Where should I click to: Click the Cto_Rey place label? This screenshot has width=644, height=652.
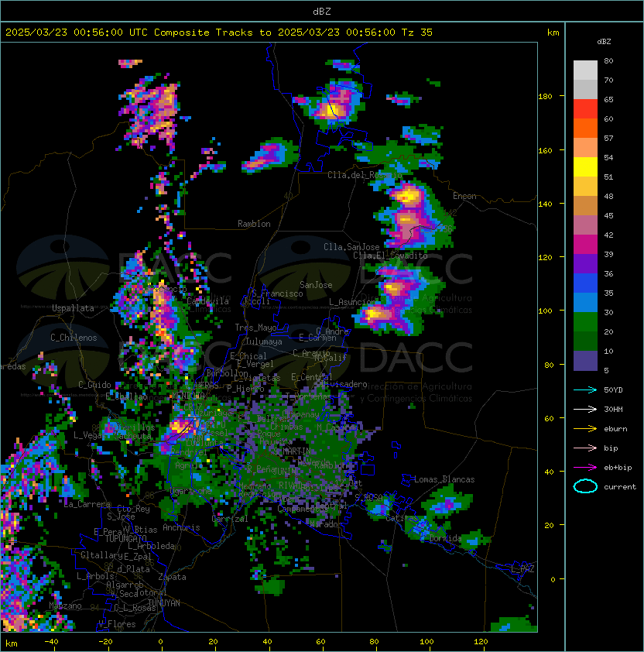[x=133, y=509]
